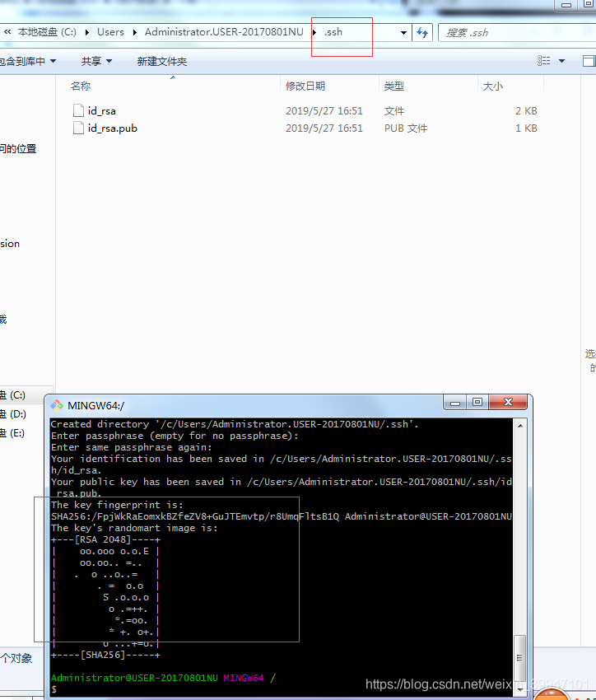This screenshot has width=596, height=700.
Task: Click the 搜索 .ssh search field
Action: point(518,33)
